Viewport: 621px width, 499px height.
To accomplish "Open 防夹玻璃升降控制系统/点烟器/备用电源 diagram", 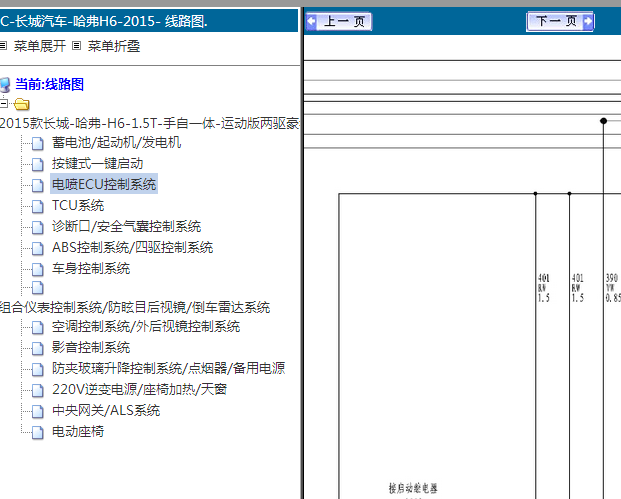I will click(x=169, y=368).
